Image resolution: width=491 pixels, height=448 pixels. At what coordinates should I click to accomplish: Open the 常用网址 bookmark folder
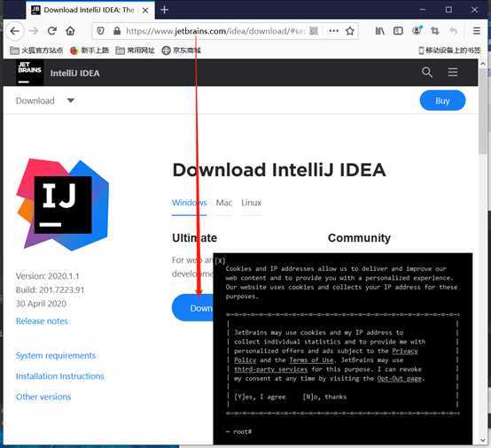pos(136,50)
